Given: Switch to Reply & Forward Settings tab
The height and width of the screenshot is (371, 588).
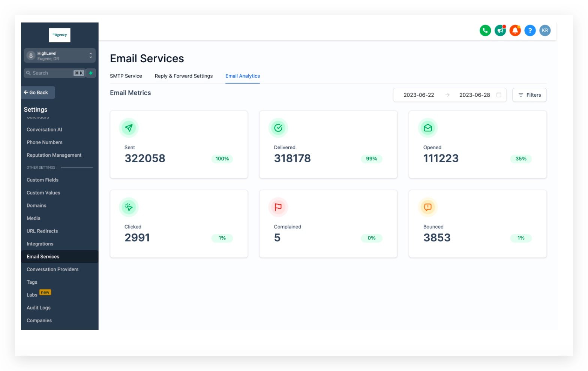Looking at the screenshot, I should [183, 76].
